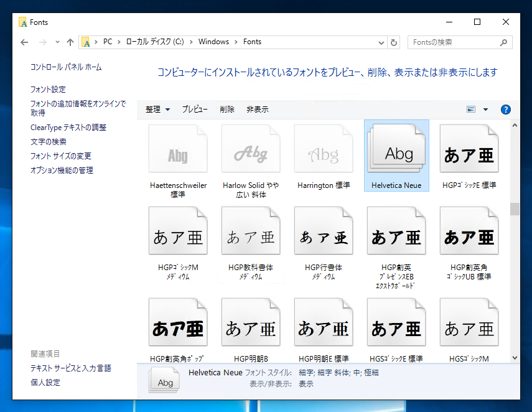Open 個人設定 link
Image resolution: width=532 pixels, height=412 pixels.
[x=45, y=383]
